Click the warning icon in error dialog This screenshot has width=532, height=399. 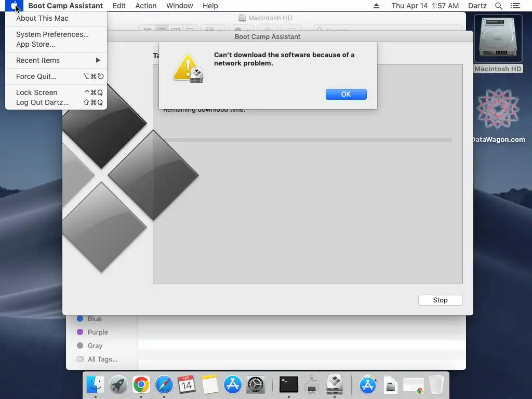[x=188, y=68]
